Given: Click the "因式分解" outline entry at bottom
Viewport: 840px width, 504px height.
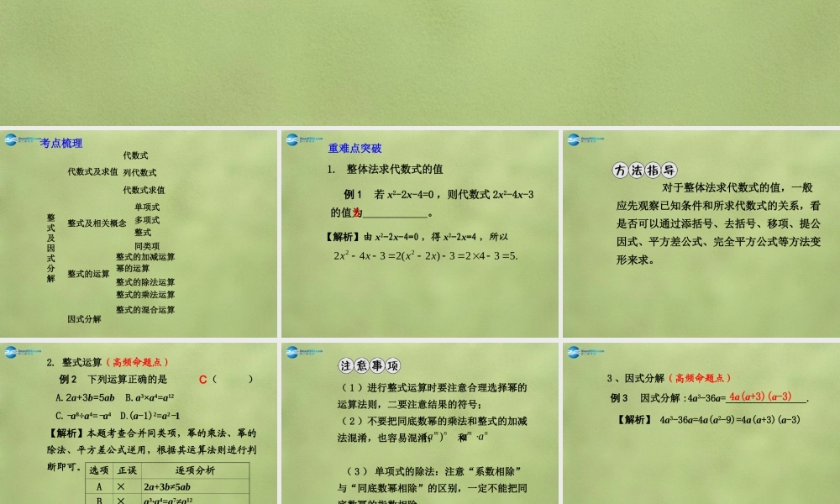Looking at the screenshot, I should [84, 319].
